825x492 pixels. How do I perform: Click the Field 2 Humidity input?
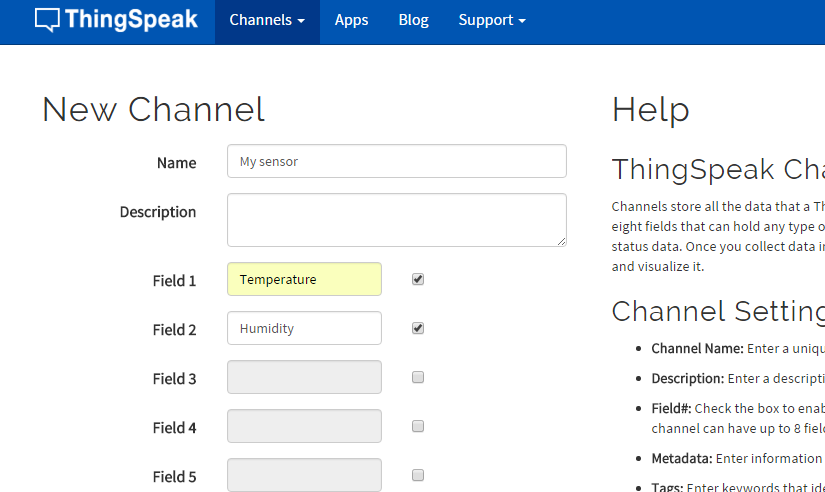click(304, 328)
